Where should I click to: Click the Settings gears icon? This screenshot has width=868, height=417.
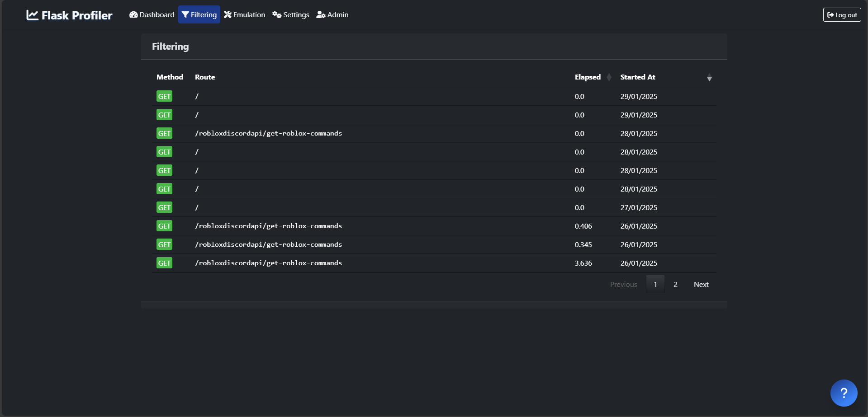277,14
